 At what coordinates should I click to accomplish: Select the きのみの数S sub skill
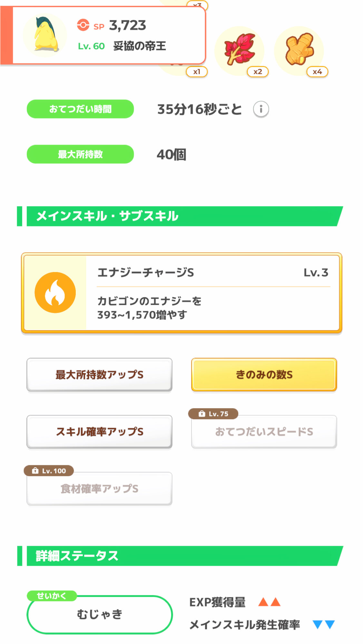(264, 374)
